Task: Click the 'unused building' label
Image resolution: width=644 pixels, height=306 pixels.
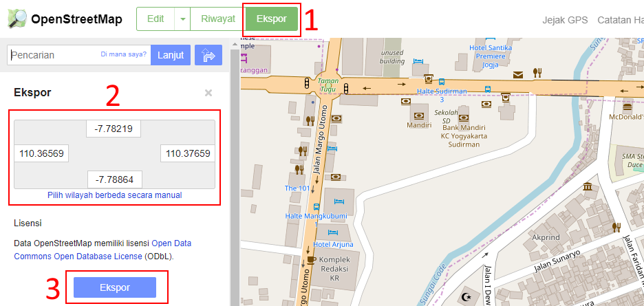Action: (393, 57)
